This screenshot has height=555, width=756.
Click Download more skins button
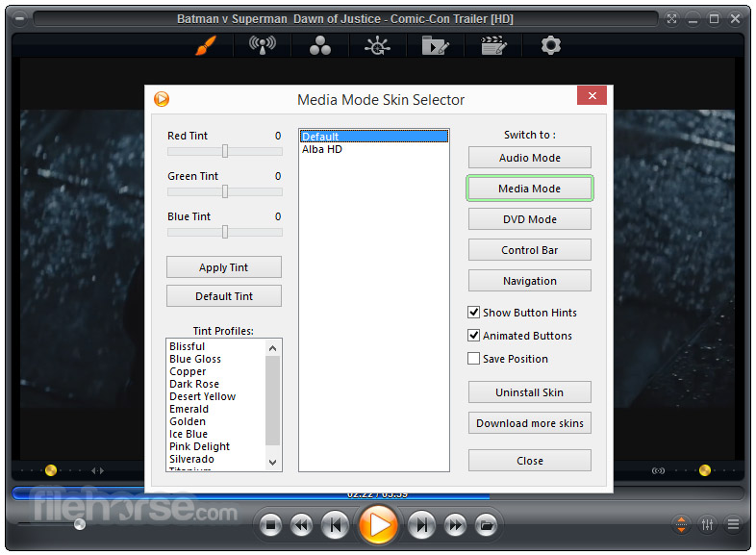click(x=529, y=423)
